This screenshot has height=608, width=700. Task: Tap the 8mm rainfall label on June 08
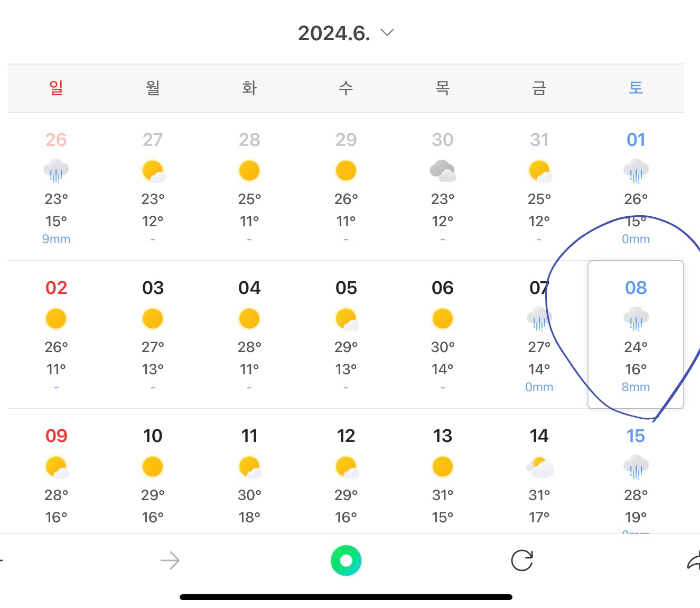coord(636,387)
